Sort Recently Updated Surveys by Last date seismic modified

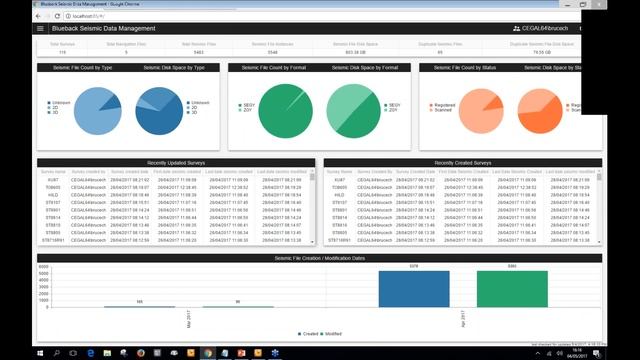(282, 172)
